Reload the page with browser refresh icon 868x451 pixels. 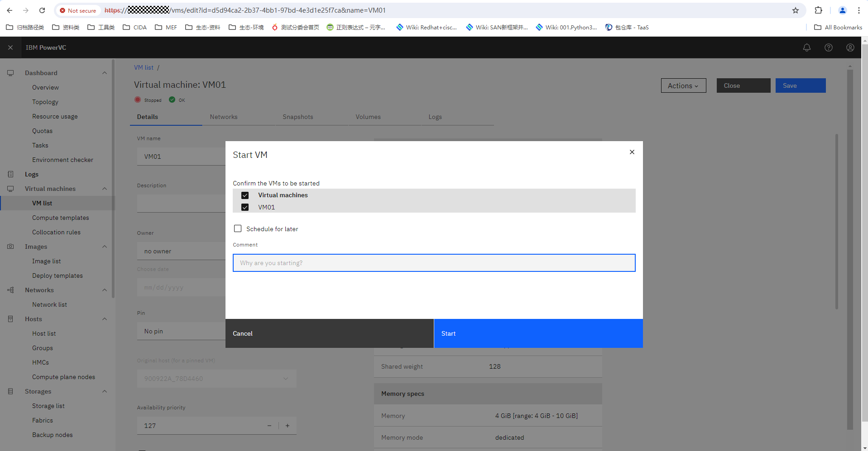coord(42,10)
